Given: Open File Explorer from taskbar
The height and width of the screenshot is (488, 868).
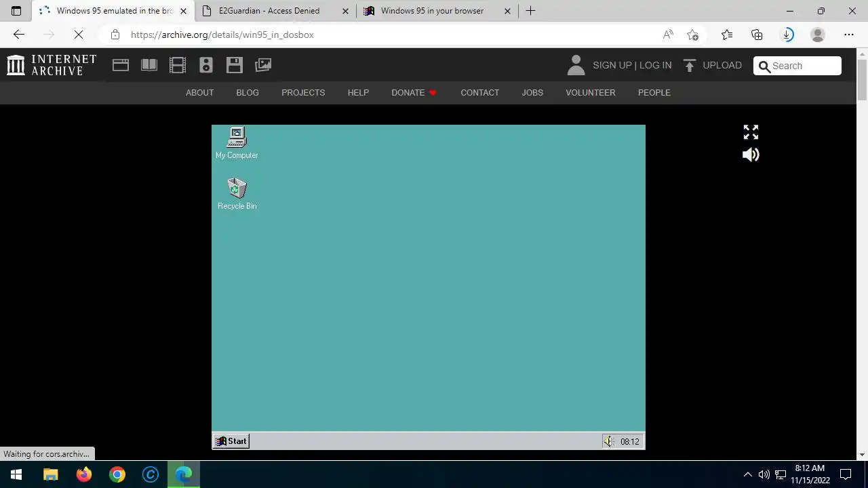Looking at the screenshot, I should (51, 474).
